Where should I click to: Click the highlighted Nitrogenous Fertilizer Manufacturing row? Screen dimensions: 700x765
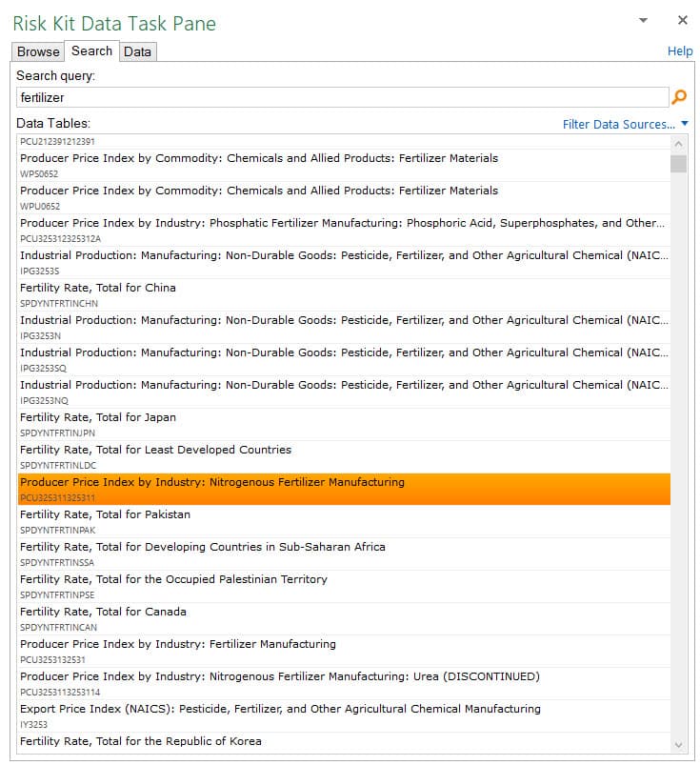(344, 489)
